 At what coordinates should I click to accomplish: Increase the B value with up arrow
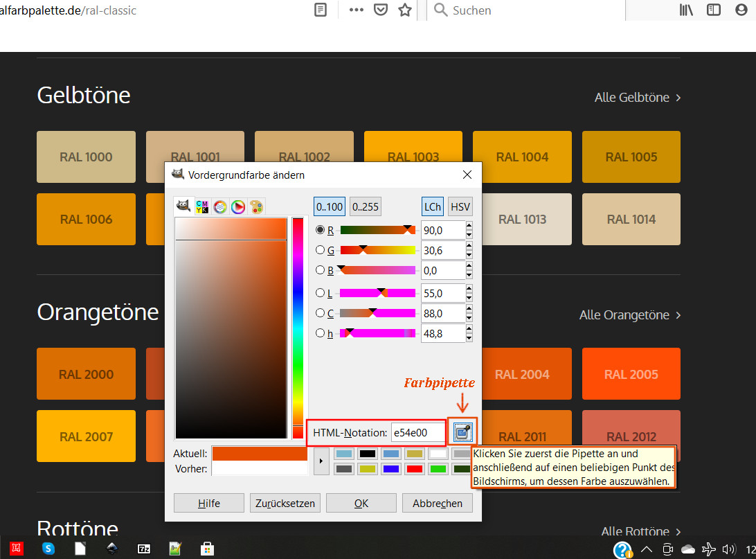[469, 266]
